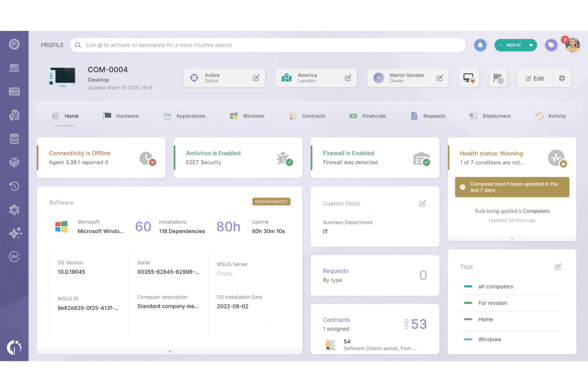This screenshot has width=588, height=392.
Task: Collapse the Software panel with bottom arrow
Action: point(170,351)
